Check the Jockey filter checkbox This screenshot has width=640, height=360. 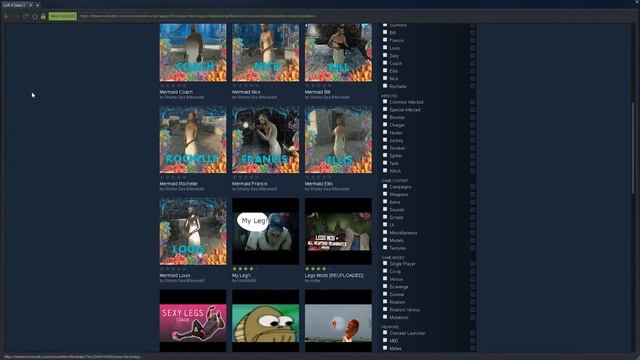(385, 140)
